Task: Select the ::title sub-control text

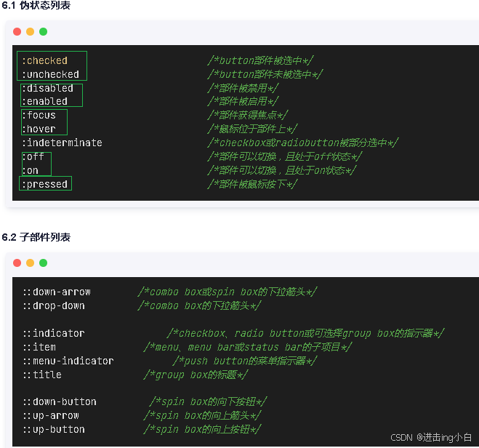Action: (42, 375)
